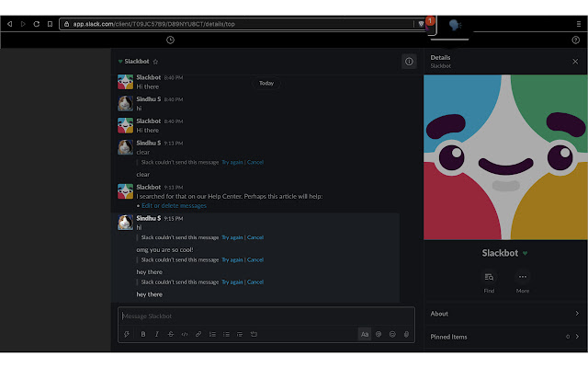The width and height of the screenshot is (588, 368).
Task: Open the Edit or delete messages article
Action: click(x=174, y=206)
